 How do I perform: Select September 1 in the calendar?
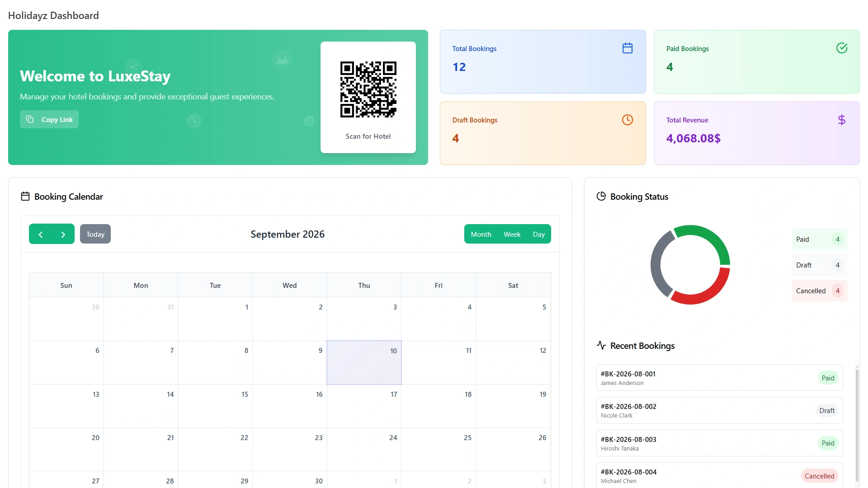(215, 319)
